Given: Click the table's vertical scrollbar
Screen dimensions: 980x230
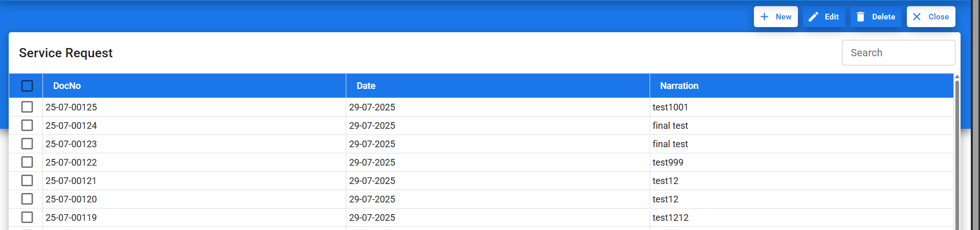Looking at the screenshot, I should click(957, 153).
